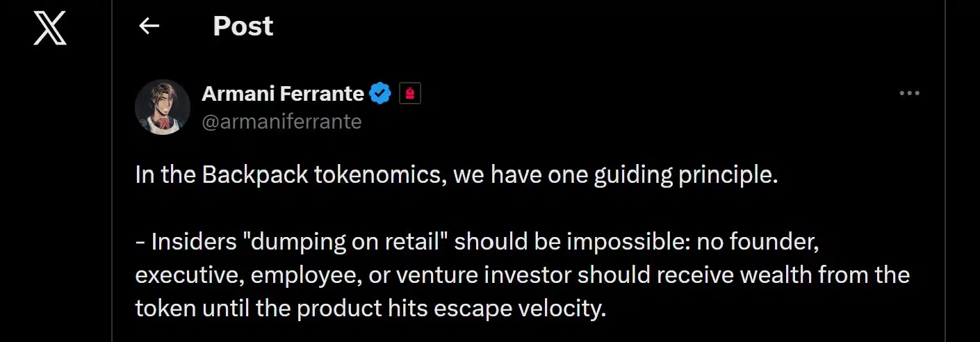The width and height of the screenshot is (980, 342).
Task: Click the Post page heading
Action: point(243,26)
